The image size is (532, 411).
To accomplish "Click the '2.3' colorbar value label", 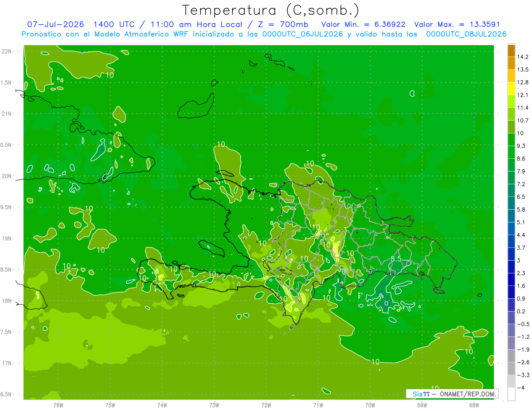I will (521, 273).
